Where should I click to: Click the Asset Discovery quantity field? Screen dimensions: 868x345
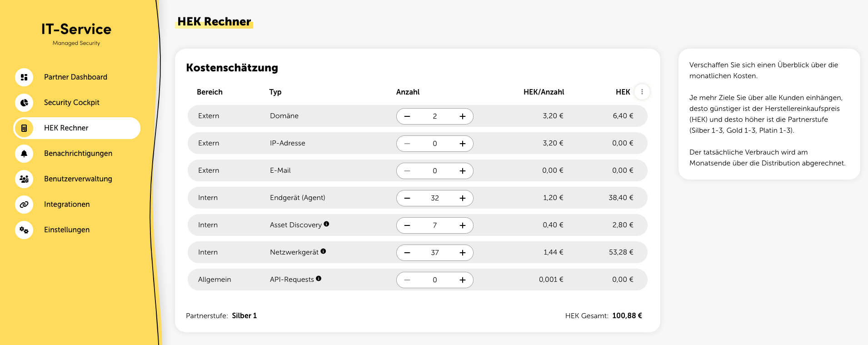pyautogui.click(x=434, y=225)
